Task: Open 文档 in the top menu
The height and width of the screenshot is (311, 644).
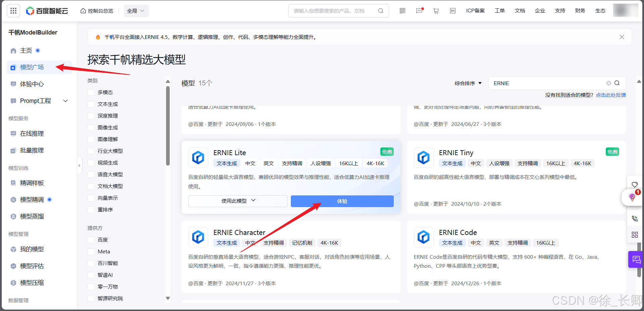Action: pos(520,11)
